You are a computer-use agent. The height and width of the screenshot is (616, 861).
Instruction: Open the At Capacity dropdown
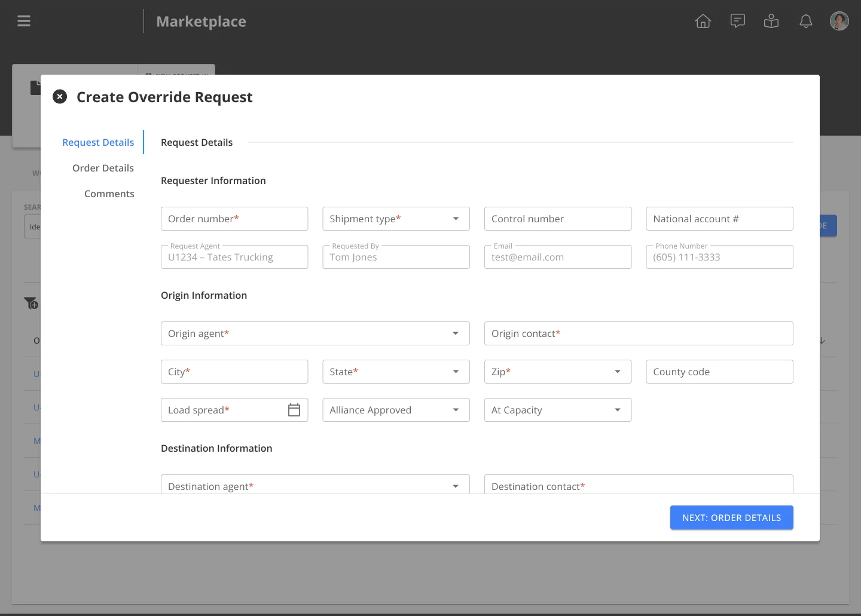(558, 410)
